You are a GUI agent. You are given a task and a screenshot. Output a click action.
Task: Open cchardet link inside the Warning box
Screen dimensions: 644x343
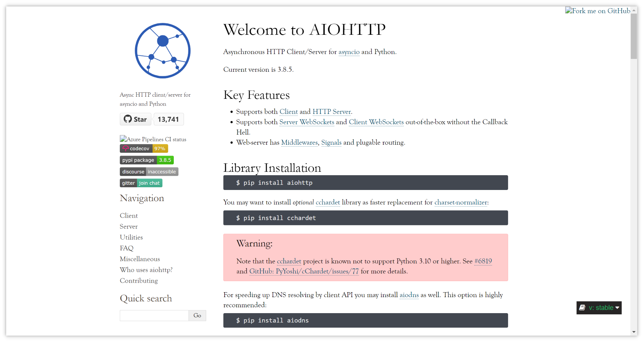click(x=289, y=261)
